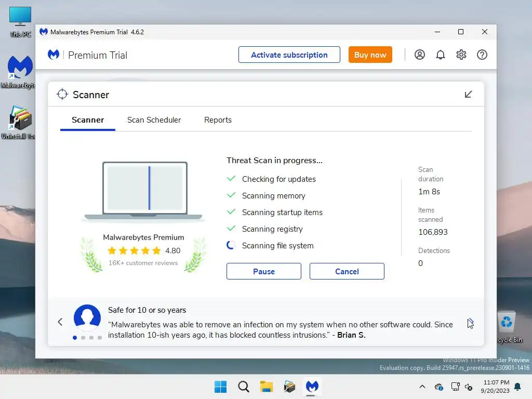Click the title bar Malwarebytes icon
This screenshot has width=532, height=399.
(44, 32)
